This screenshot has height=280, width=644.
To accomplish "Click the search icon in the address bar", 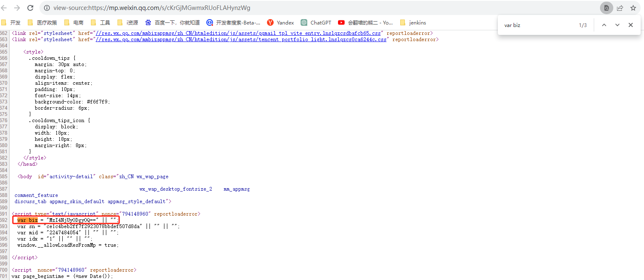I will 607,8.
